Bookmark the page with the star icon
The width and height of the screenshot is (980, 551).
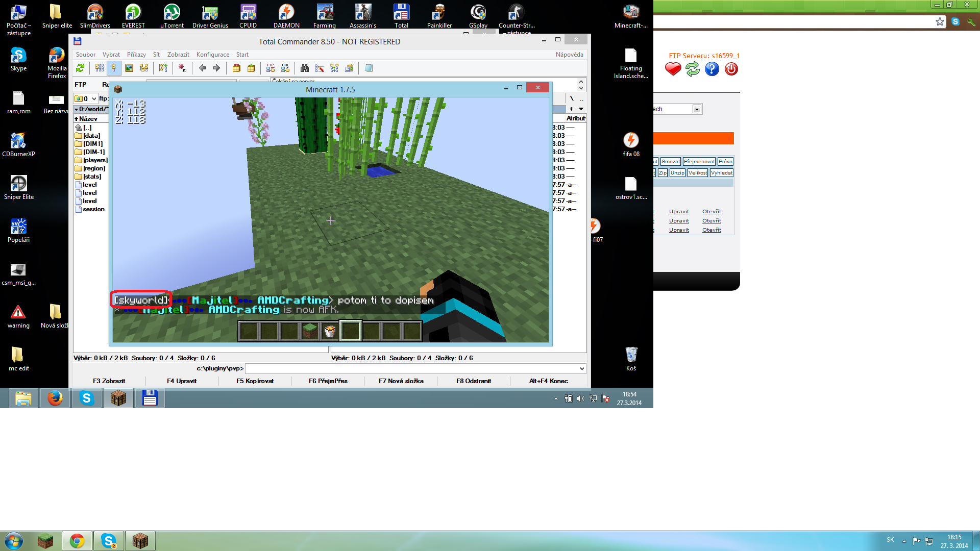pos(940,21)
